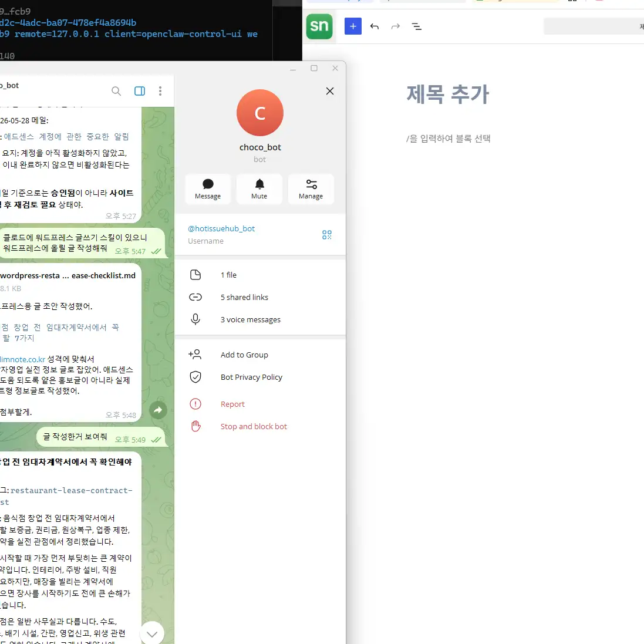Click the add-person icon by Add to Group

[x=195, y=354]
